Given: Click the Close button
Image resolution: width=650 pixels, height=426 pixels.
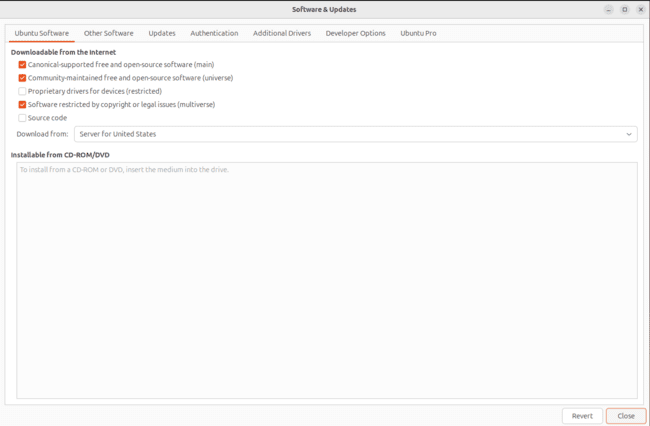Looking at the screenshot, I should [x=626, y=416].
